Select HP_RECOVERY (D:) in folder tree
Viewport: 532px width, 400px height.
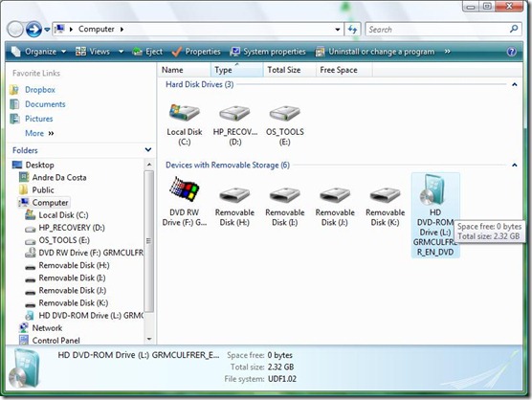coord(72,228)
